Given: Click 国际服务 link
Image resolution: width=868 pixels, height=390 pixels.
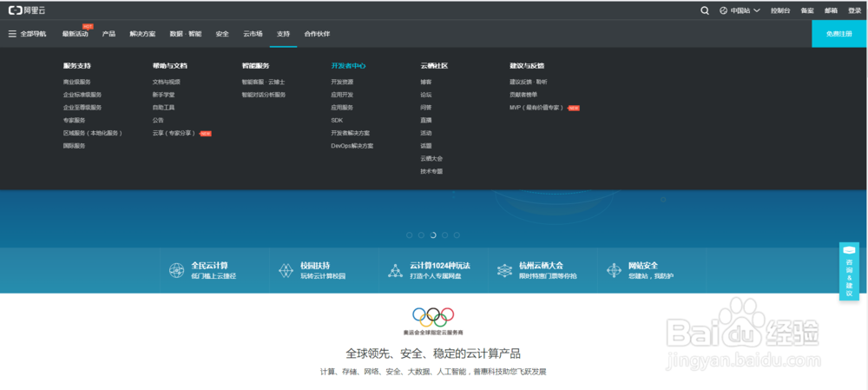Looking at the screenshot, I should click(74, 146).
